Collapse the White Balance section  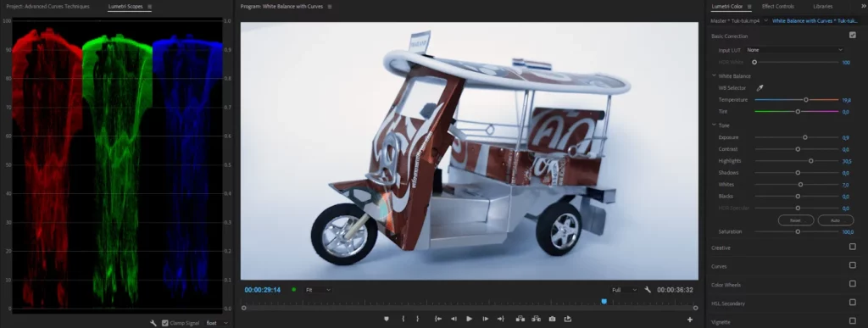tap(714, 75)
